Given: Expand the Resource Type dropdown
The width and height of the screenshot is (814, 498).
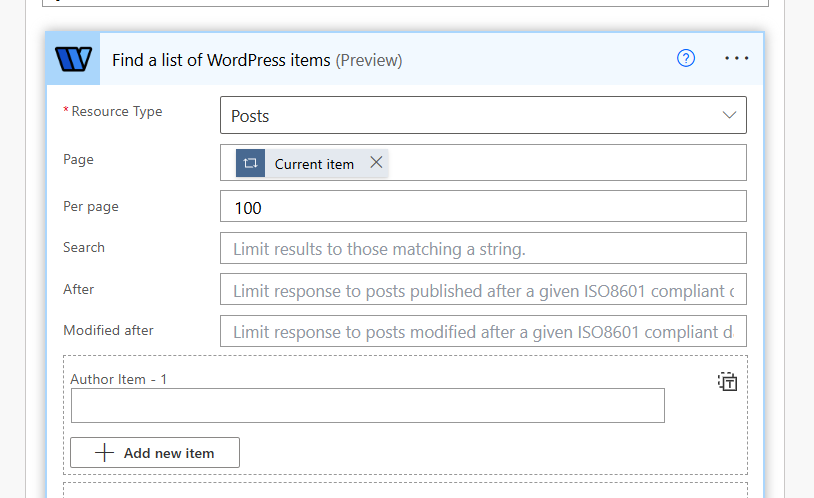Looking at the screenshot, I should tap(483, 115).
